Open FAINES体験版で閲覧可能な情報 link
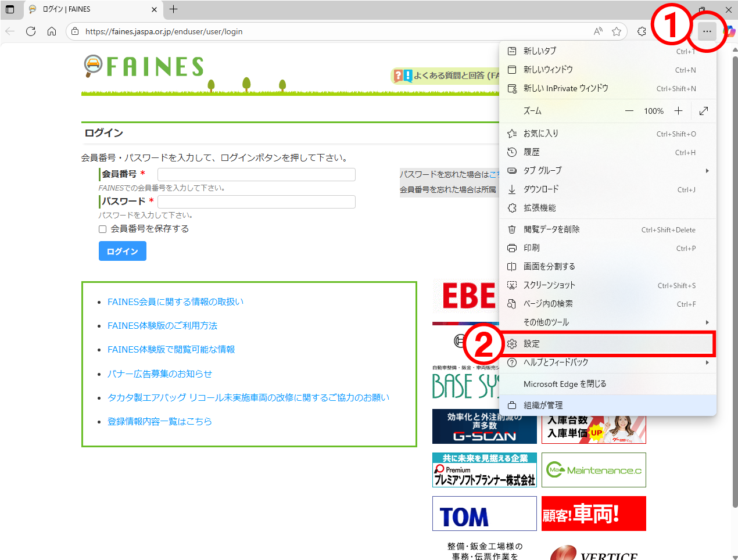The image size is (738, 560). 171,350
